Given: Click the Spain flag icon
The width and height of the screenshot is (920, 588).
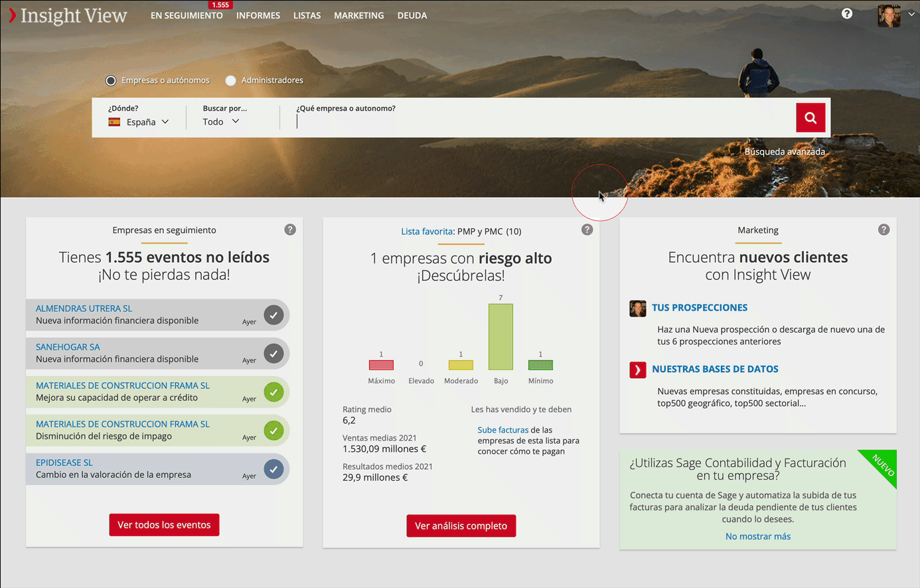Looking at the screenshot, I should pos(114,122).
